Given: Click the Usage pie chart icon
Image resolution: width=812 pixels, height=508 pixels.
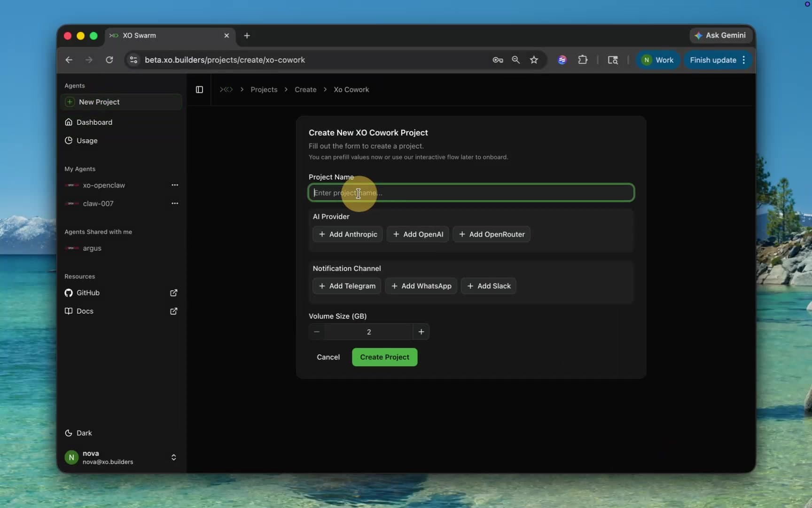Looking at the screenshot, I should (x=69, y=141).
